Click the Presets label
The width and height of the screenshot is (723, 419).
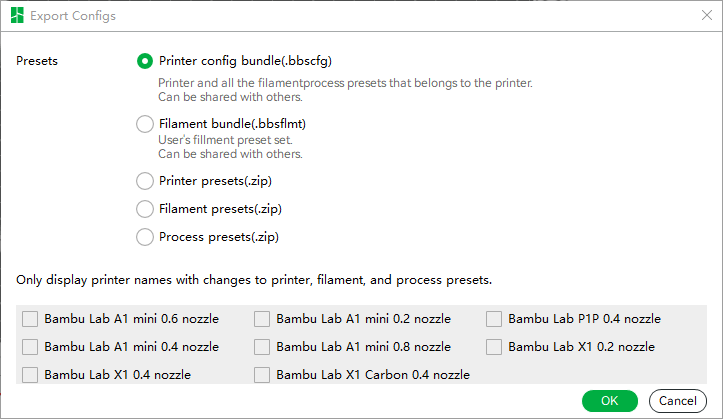point(37,61)
